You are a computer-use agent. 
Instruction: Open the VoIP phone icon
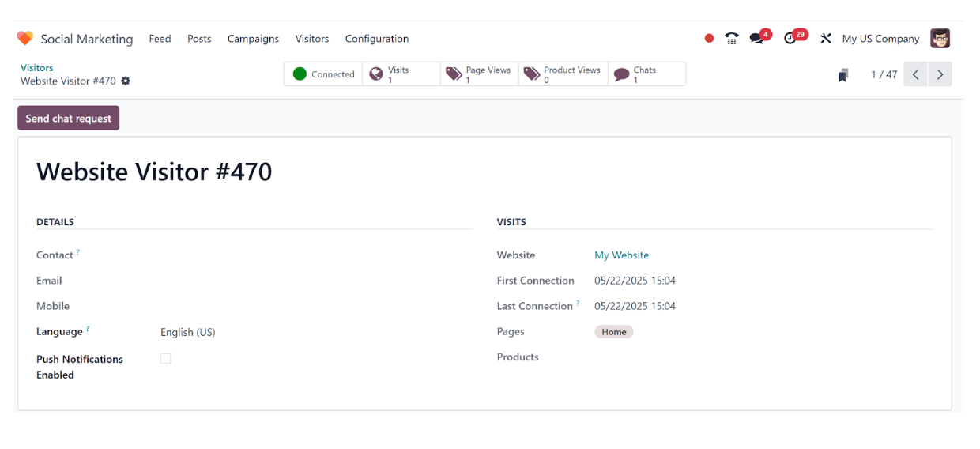click(x=732, y=38)
